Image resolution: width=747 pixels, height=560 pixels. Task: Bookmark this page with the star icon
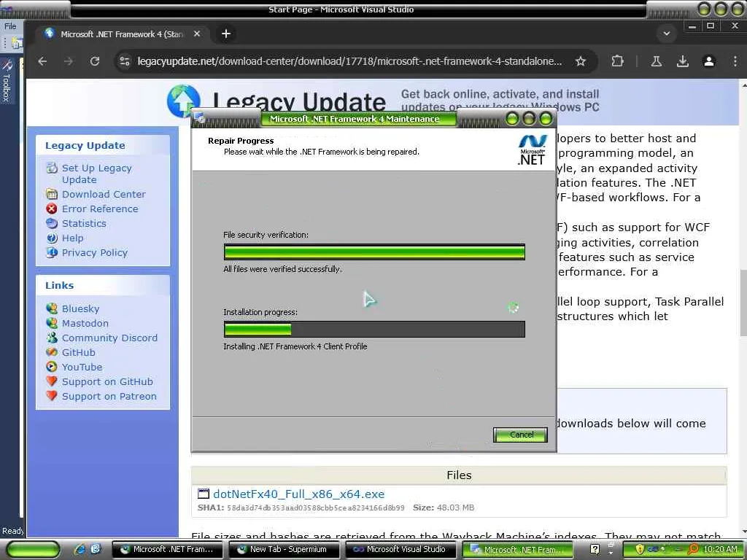point(580,61)
